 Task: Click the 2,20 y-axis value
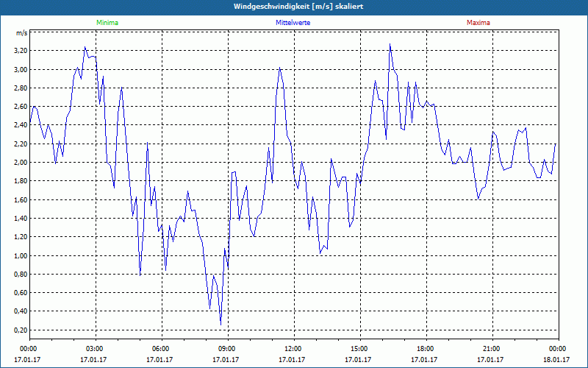click(21, 144)
